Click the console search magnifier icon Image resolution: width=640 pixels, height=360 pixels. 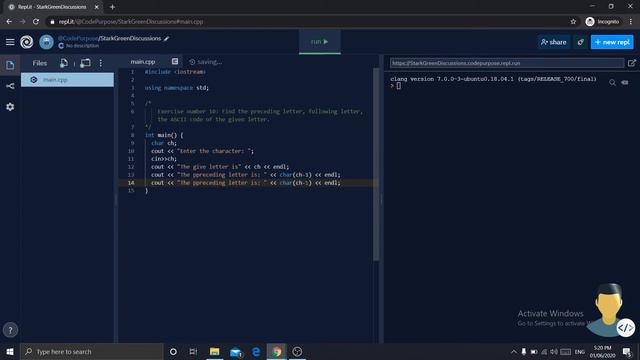(x=612, y=82)
